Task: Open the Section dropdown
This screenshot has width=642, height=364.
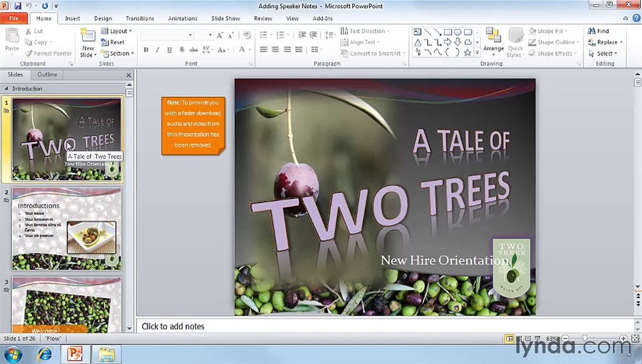Action: tap(118, 54)
